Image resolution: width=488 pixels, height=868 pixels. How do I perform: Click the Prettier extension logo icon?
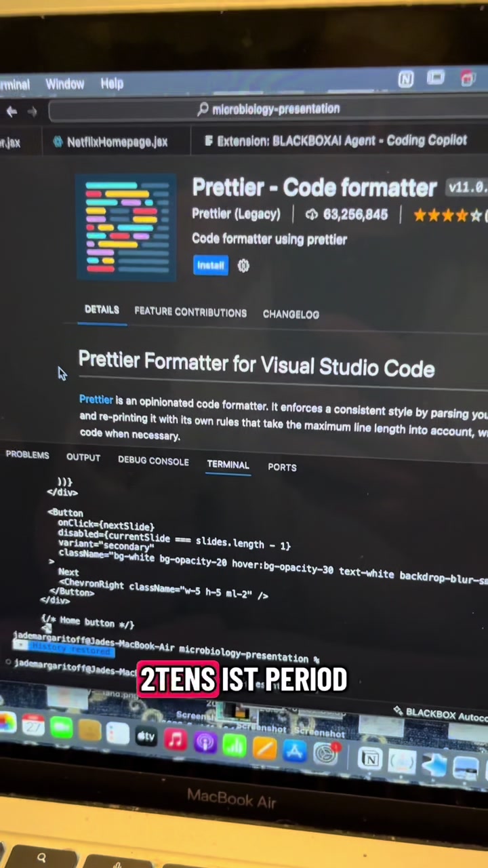click(x=126, y=226)
